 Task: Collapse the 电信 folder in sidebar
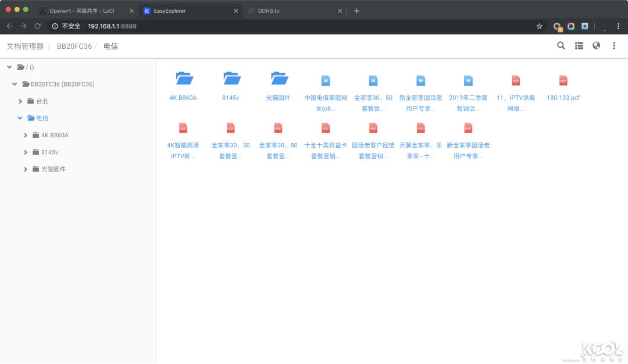point(20,118)
